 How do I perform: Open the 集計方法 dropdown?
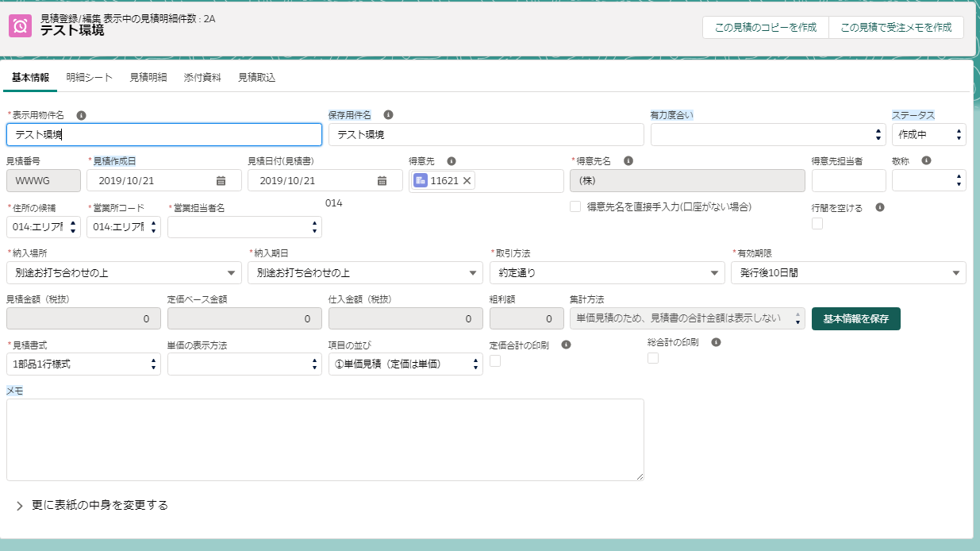click(687, 318)
